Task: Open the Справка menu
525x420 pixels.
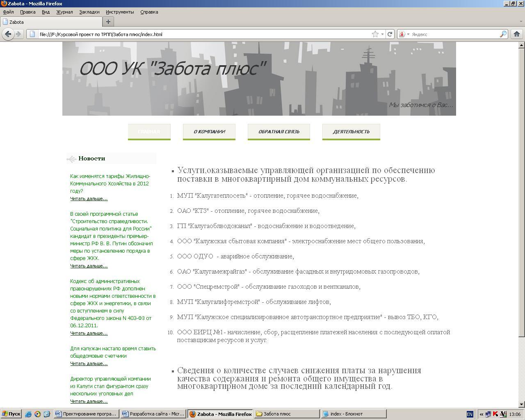Action: pos(149,12)
